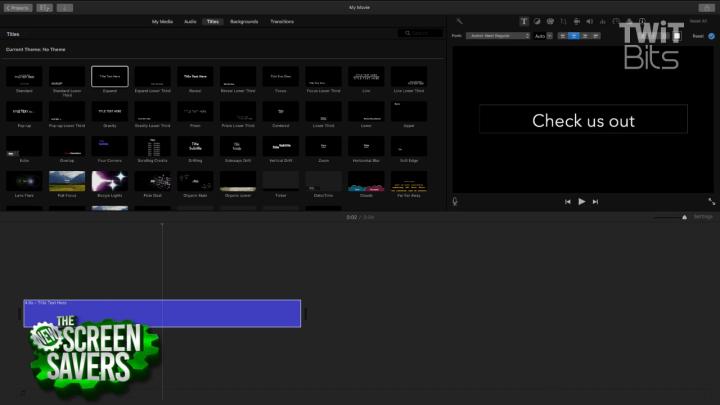Click the voiceover microphone icon
The height and width of the screenshot is (405, 720).
tap(456, 201)
